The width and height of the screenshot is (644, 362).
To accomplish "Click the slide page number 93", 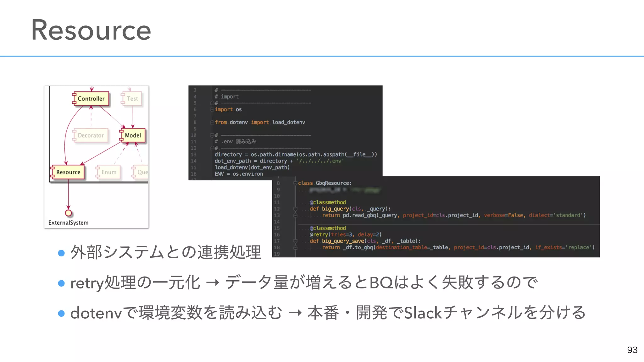I will click(632, 350).
